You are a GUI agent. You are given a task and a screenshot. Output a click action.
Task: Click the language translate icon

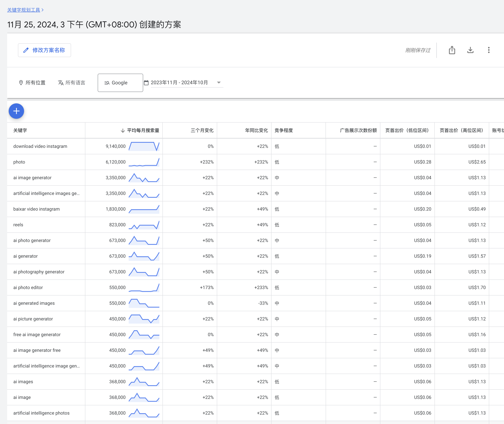click(x=61, y=83)
